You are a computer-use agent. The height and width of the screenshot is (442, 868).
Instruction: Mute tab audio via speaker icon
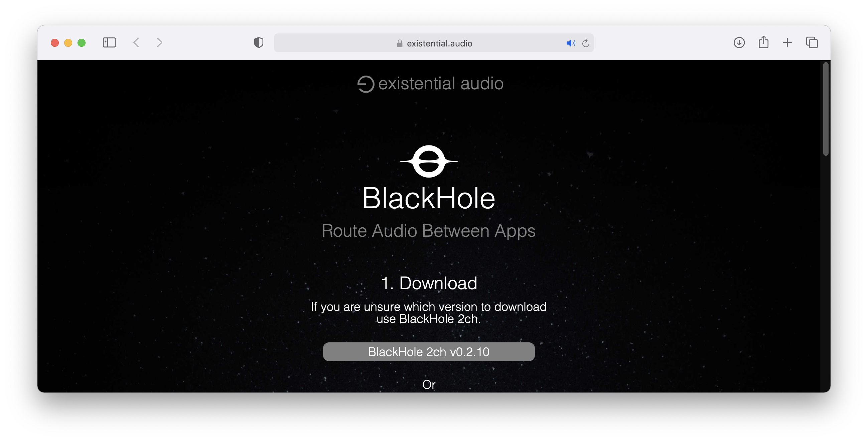(x=570, y=43)
